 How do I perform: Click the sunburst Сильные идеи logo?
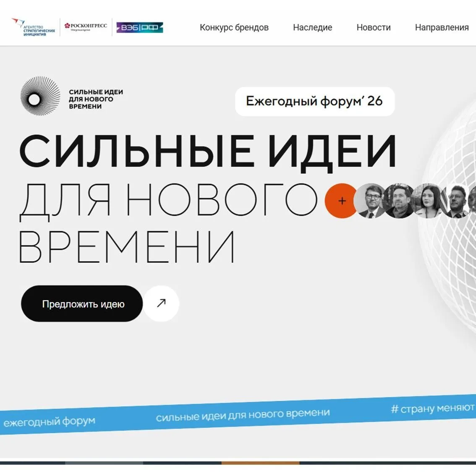[40, 96]
